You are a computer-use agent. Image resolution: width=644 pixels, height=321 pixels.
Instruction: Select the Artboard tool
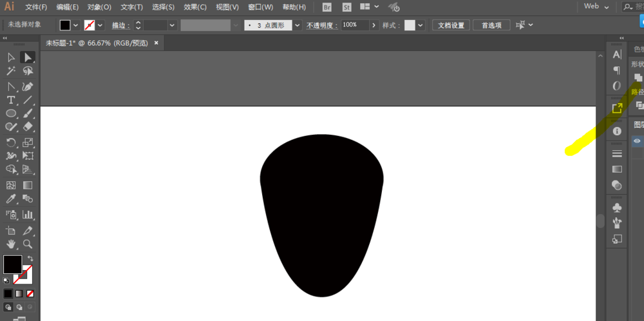[11, 231]
